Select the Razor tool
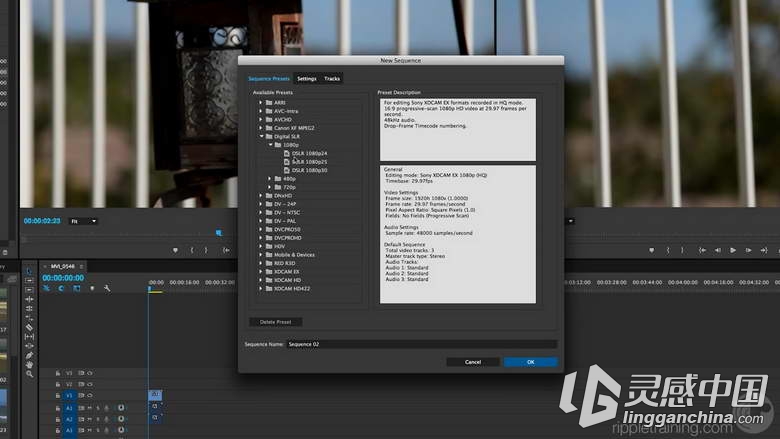Screen dimensions: 780x439 29,327
